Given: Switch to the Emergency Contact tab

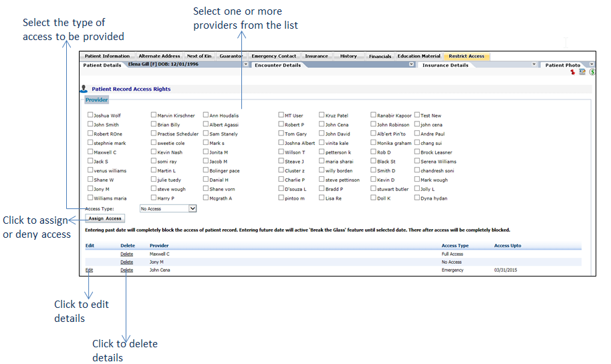Looking at the screenshot, I should point(273,56).
